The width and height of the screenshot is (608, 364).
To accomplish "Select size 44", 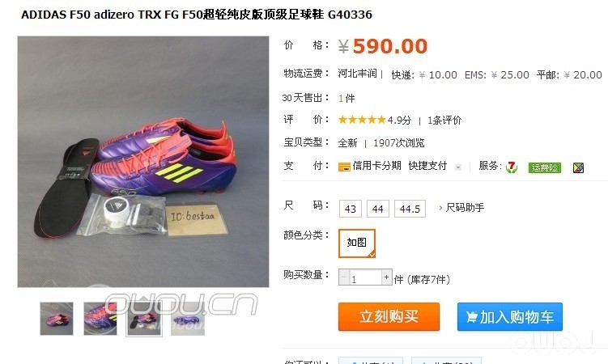I will (378, 209).
